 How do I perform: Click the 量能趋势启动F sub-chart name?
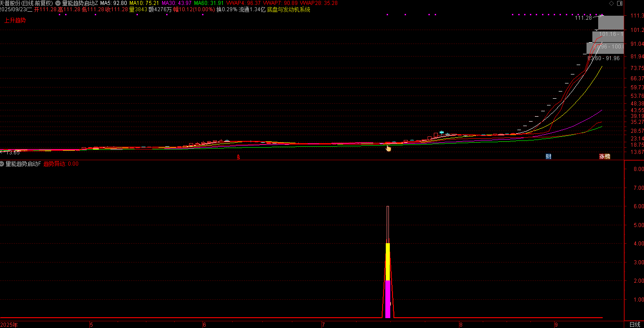tap(23, 164)
